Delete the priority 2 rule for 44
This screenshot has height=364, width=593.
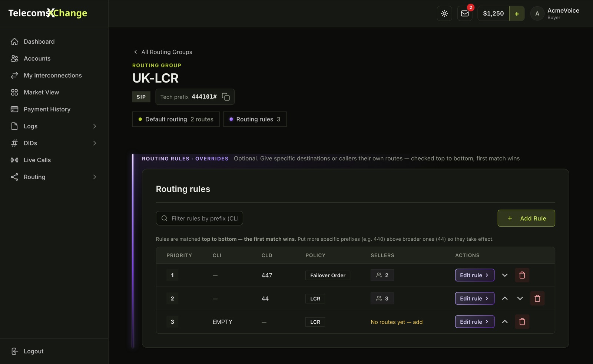click(537, 298)
